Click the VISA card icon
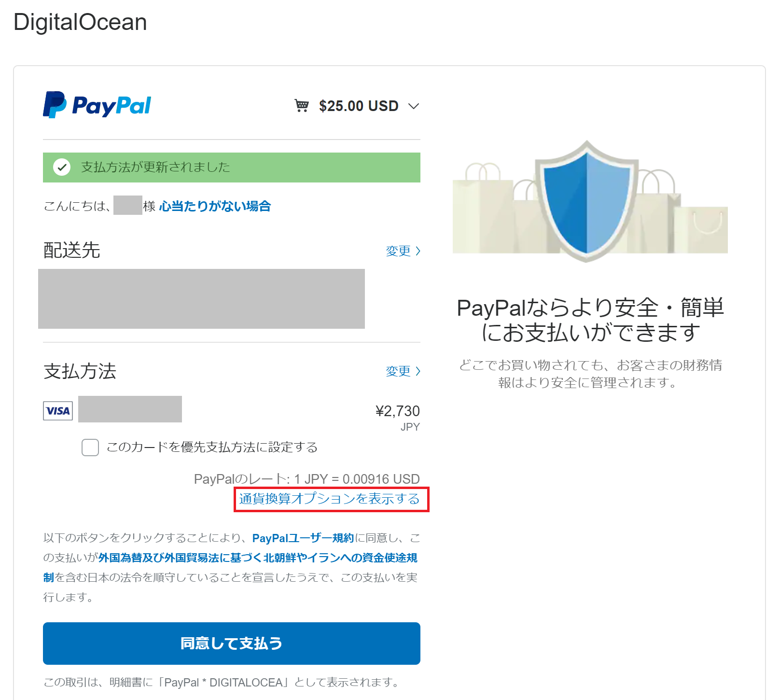The image size is (780, 700). point(58,411)
